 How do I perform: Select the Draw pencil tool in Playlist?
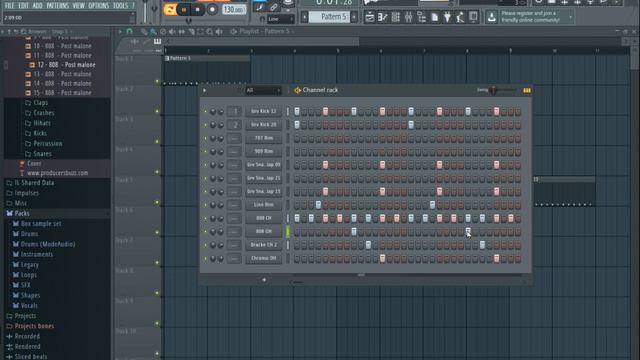(x=144, y=31)
